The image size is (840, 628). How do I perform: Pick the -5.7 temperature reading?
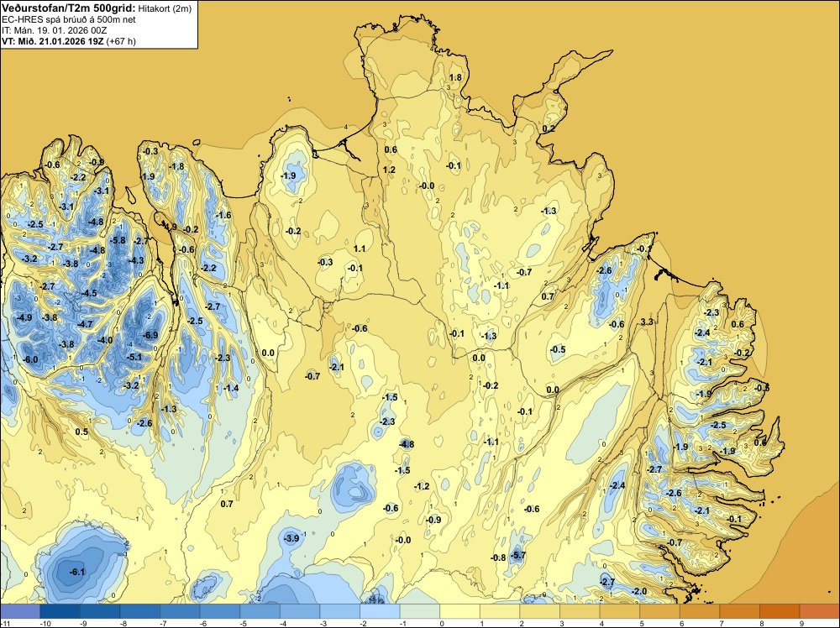(518, 555)
